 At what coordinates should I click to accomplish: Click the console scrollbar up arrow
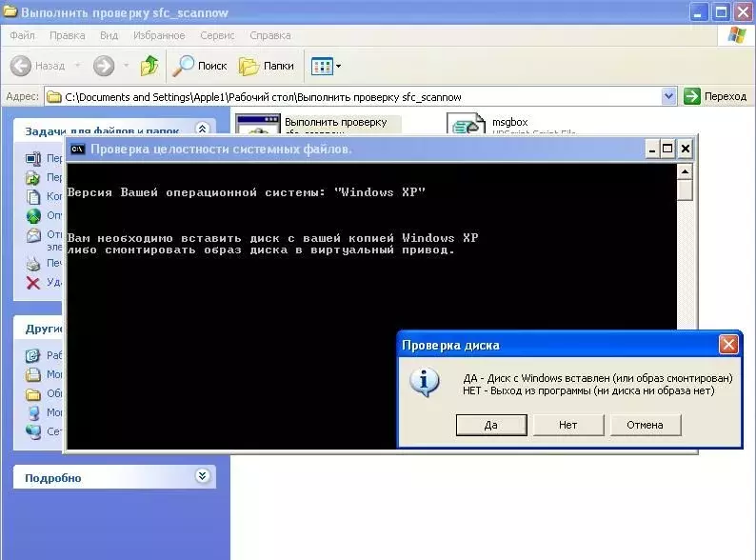686,171
